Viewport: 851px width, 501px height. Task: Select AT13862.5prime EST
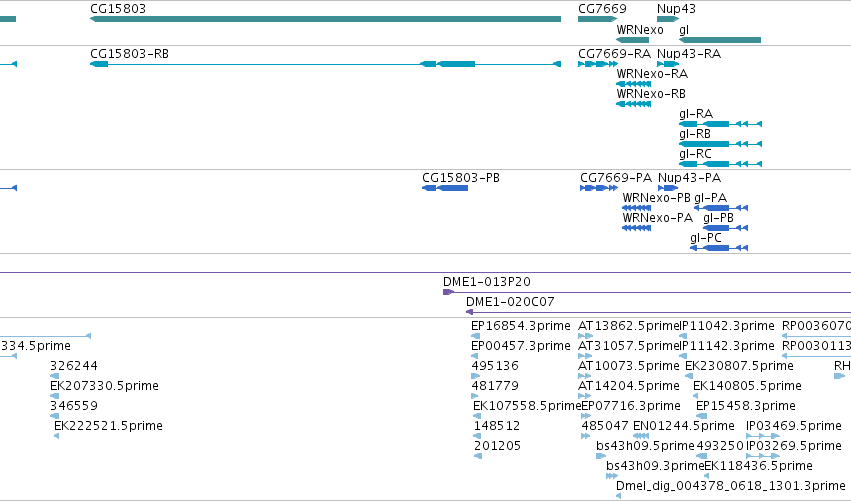click(628, 326)
